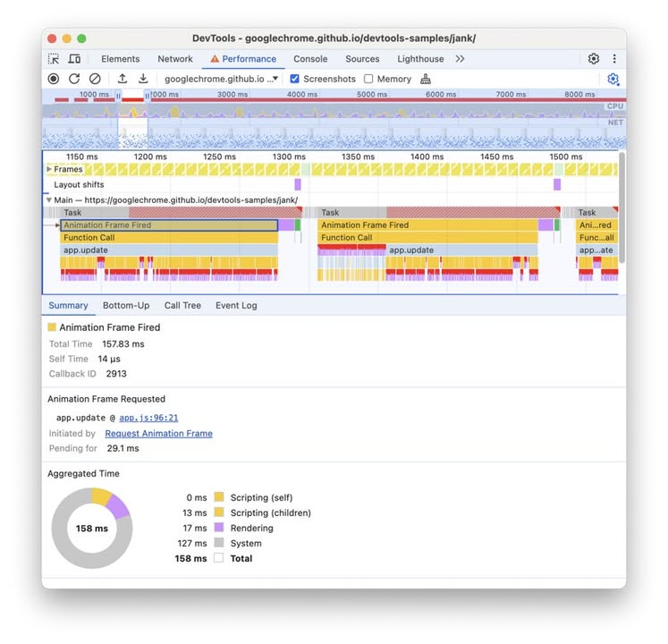Show more DevTools tabs via chevron
This screenshot has height=644, width=668.
(460, 59)
